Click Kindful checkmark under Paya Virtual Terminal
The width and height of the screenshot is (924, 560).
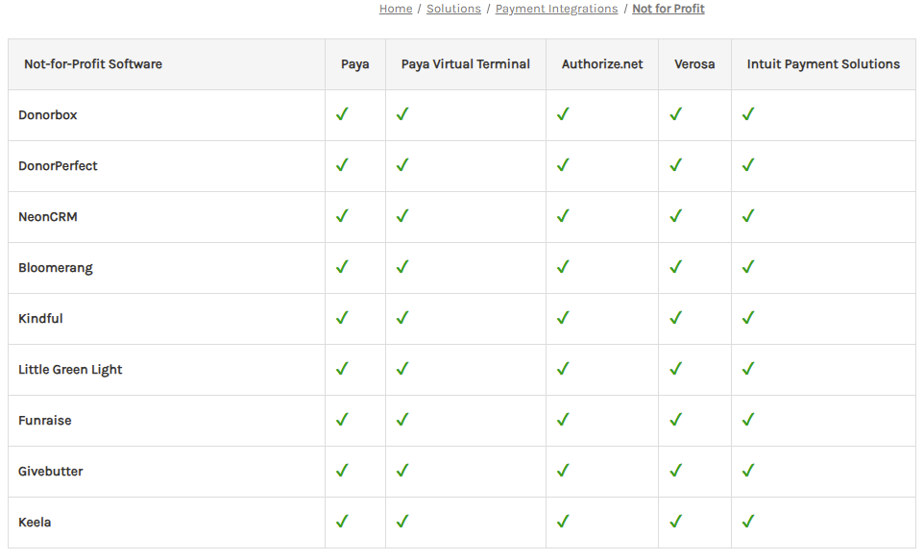(402, 317)
